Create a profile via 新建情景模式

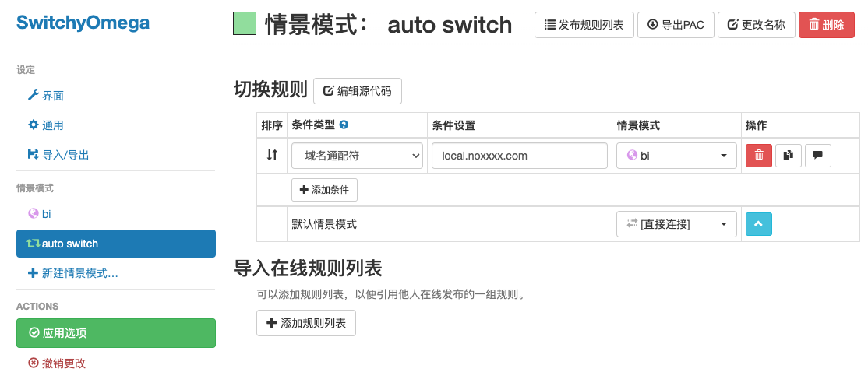[x=72, y=273]
